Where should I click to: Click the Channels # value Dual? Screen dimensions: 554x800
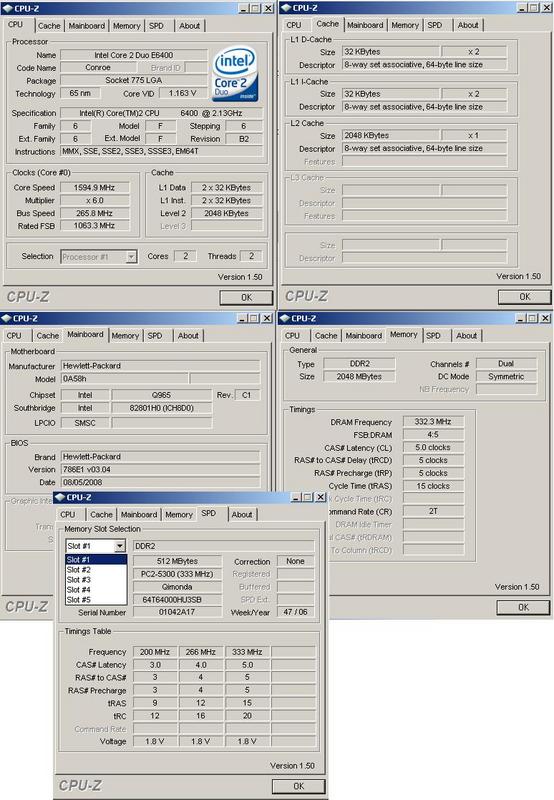pos(506,364)
